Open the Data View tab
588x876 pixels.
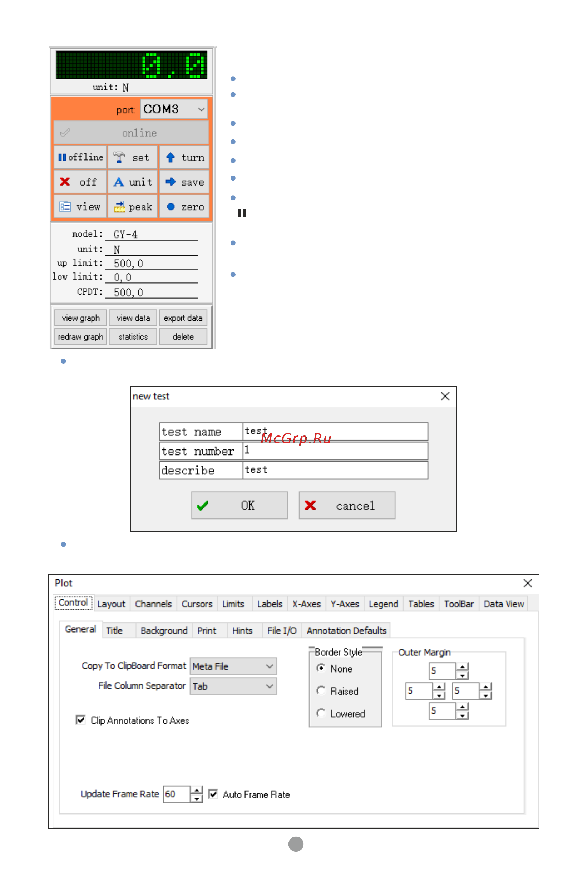pyautogui.click(x=503, y=604)
